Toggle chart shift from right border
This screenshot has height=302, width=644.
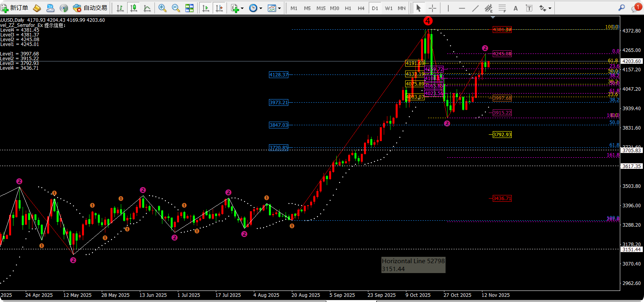pyautogui.click(x=219, y=8)
